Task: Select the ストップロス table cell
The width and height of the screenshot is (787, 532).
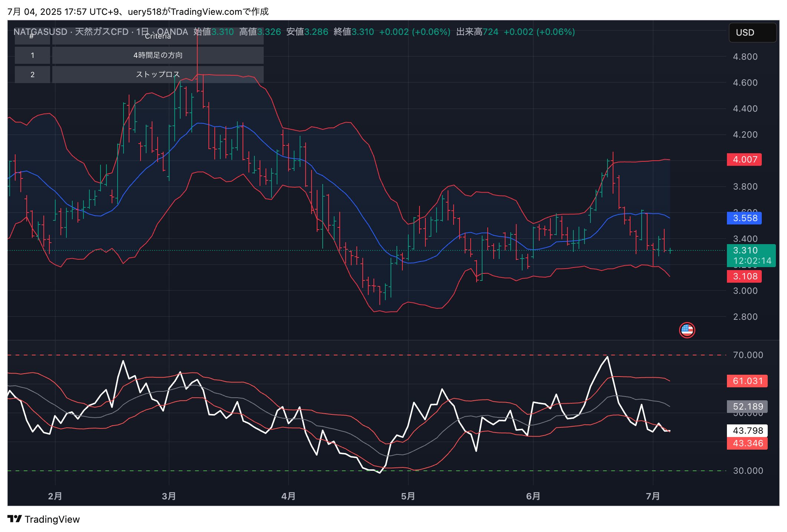Action: [158, 75]
